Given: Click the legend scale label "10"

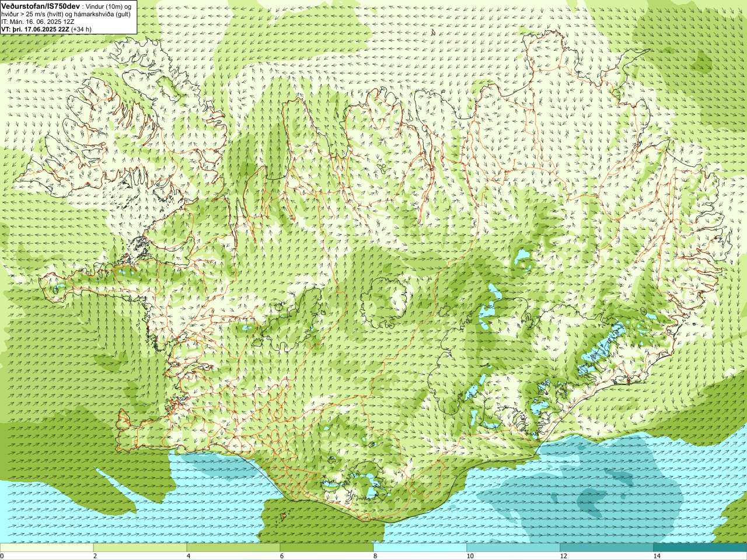Looking at the screenshot, I should (x=470, y=556).
